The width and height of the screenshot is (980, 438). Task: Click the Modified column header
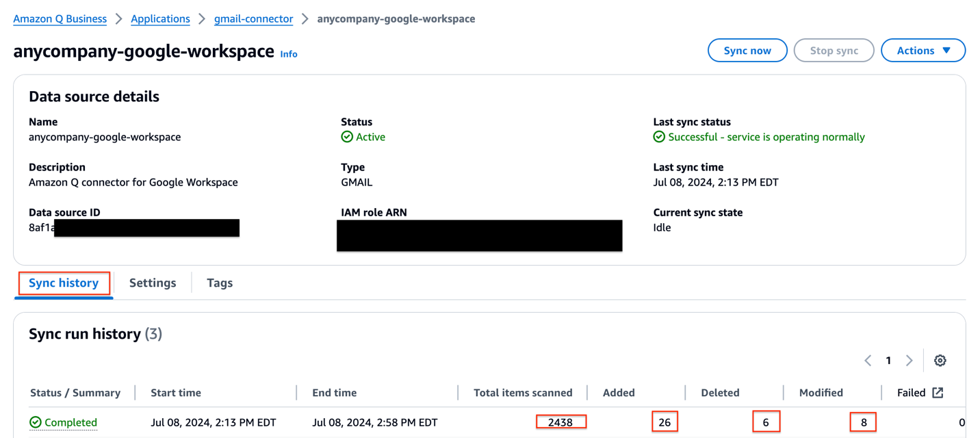coord(821,393)
